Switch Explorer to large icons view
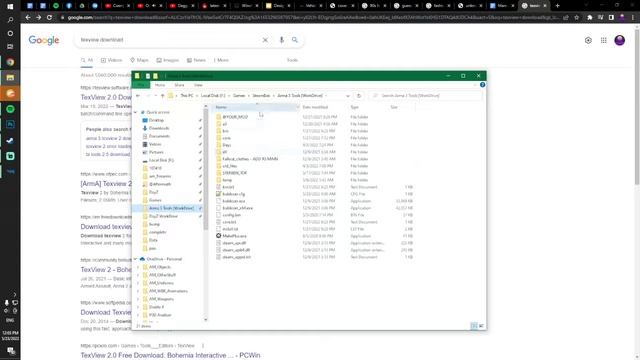The width and height of the screenshot is (640, 360). (481, 326)
